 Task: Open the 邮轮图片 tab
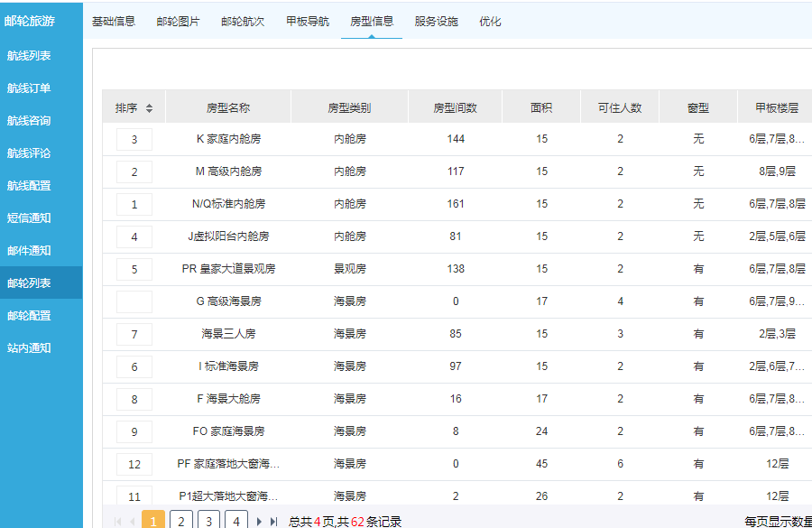[x=178, y=22]
